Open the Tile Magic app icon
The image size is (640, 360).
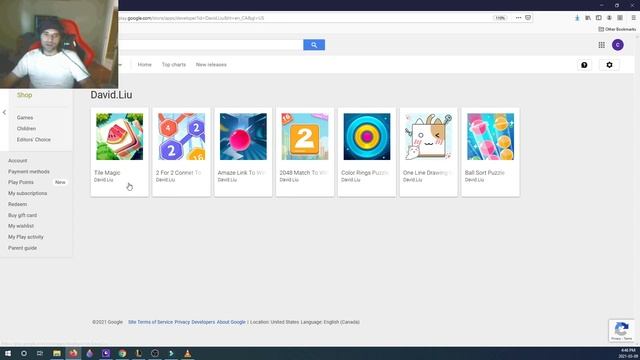click(x=120, y=136)
